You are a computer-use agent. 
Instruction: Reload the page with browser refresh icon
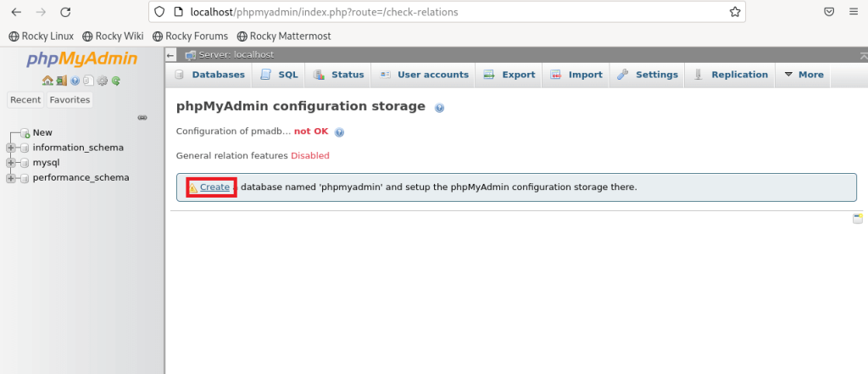[x=65, y=12]
